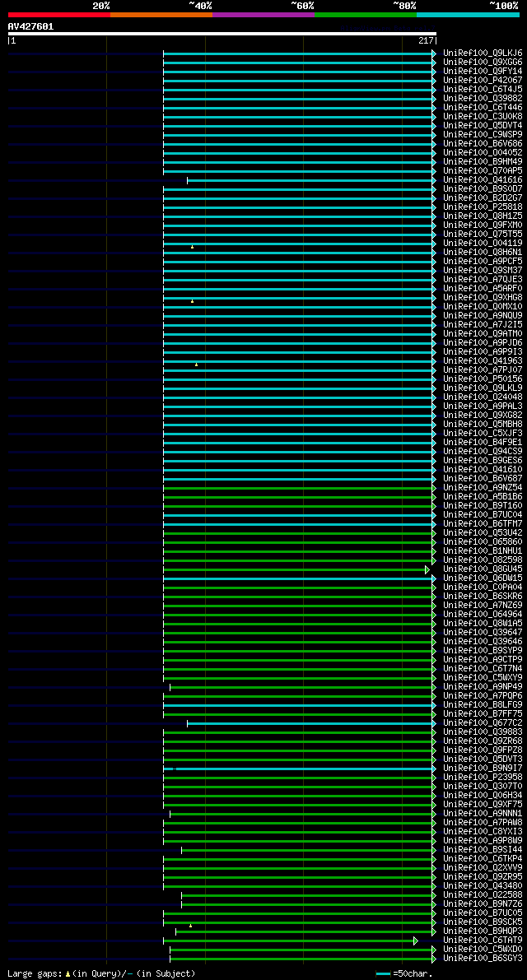The image size is (527, 980).
Task: Click the alignment bar for UniRef100_Q677C2
Action: coord(311,723)
